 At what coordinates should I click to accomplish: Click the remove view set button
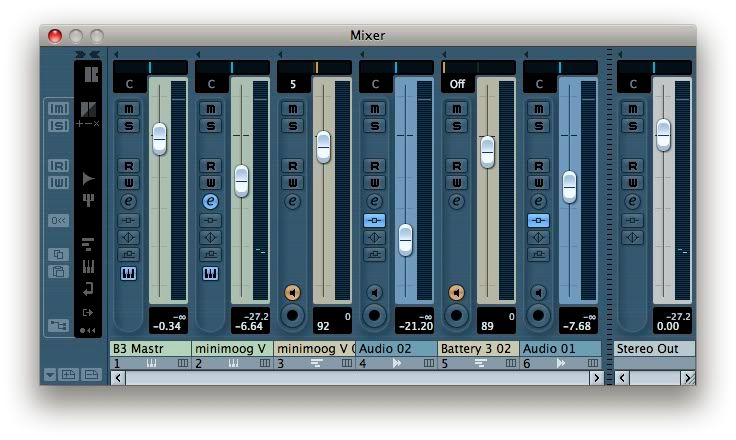pyautogui.click(x=92, y=375)
